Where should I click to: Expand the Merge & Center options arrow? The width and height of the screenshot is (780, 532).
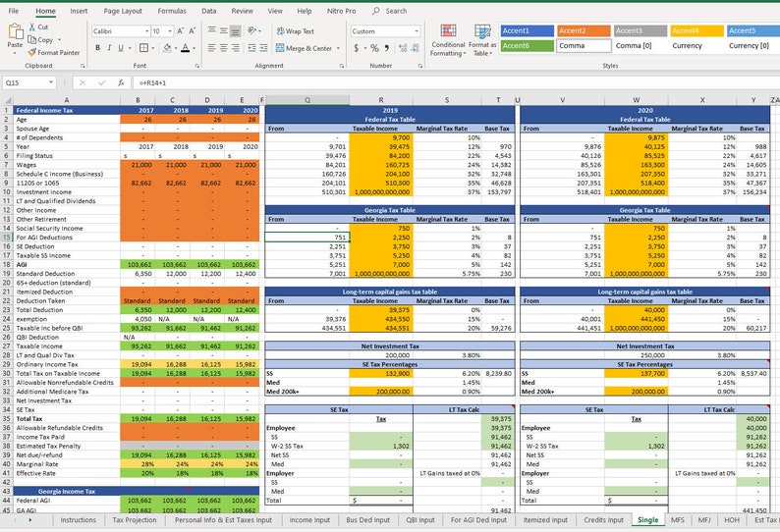[x=338, y=48]
